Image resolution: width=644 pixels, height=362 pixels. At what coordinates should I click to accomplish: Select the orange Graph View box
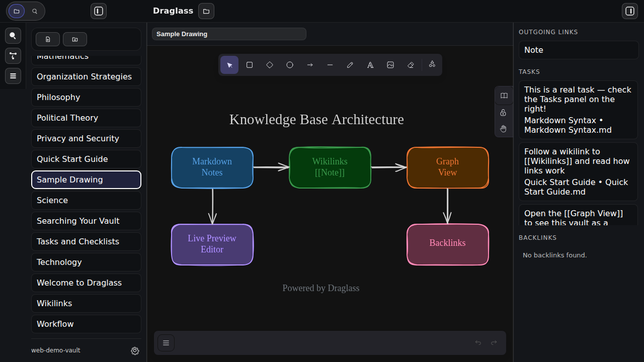click(x=448, y=167)
